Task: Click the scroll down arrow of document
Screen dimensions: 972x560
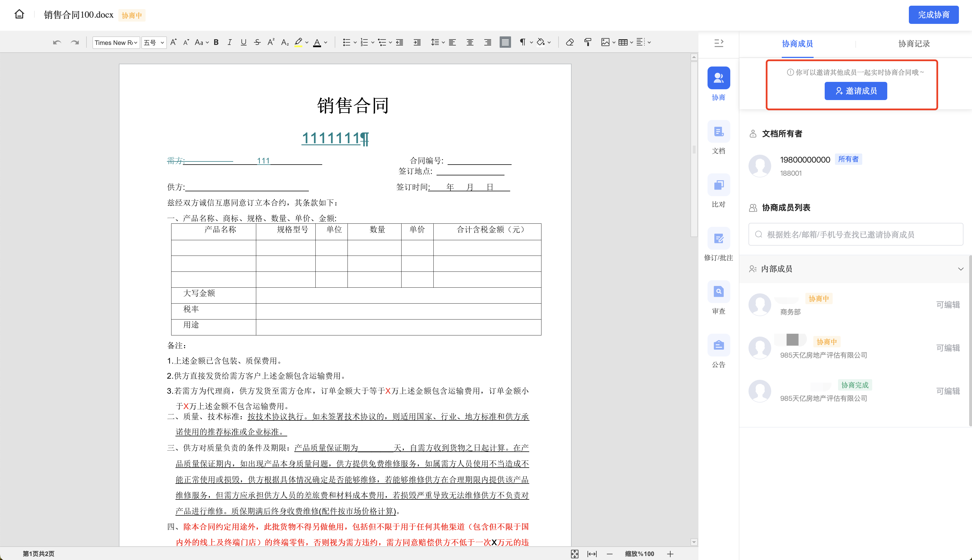Action: click(x=694, y=542)
